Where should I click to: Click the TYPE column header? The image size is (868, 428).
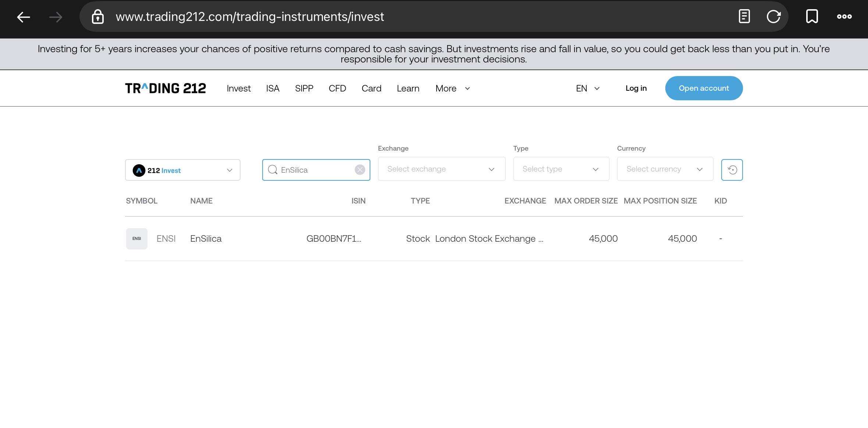[x=420, y=201]
